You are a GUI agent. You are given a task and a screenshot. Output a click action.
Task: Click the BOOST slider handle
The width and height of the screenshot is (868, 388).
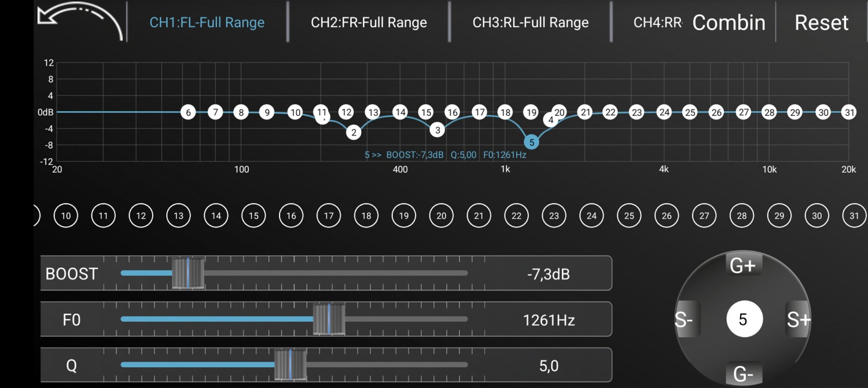click(x=188, y=273)
